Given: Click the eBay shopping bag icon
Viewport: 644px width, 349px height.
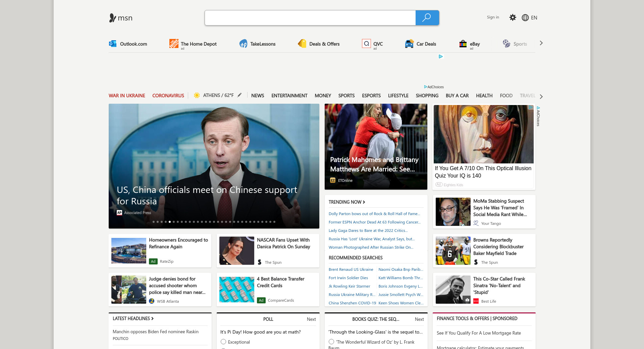Looking at the screenshot, I should pyautogui.click(x=463, y=44).
